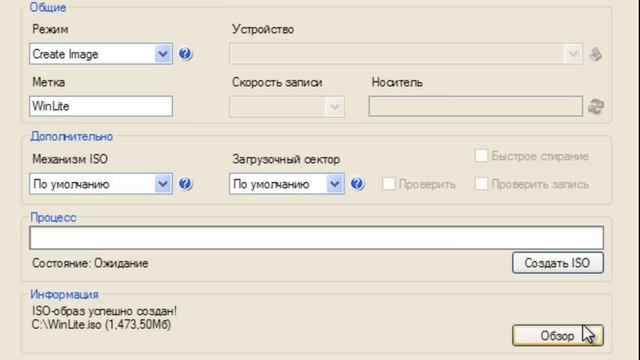Open help for the Режим mode option
The height and width of the screenshot is (360, 640).
[185, 54]
